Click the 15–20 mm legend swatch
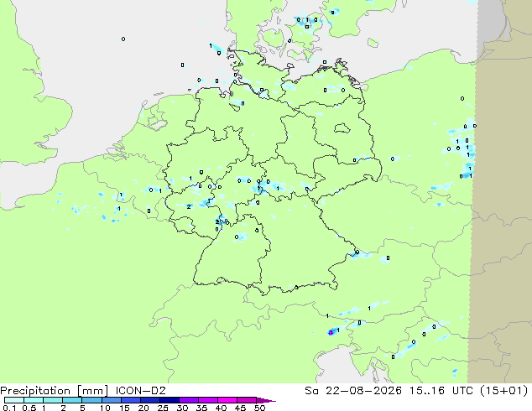The height and width of the screenshot is (411, 532). tap(130, 400)
